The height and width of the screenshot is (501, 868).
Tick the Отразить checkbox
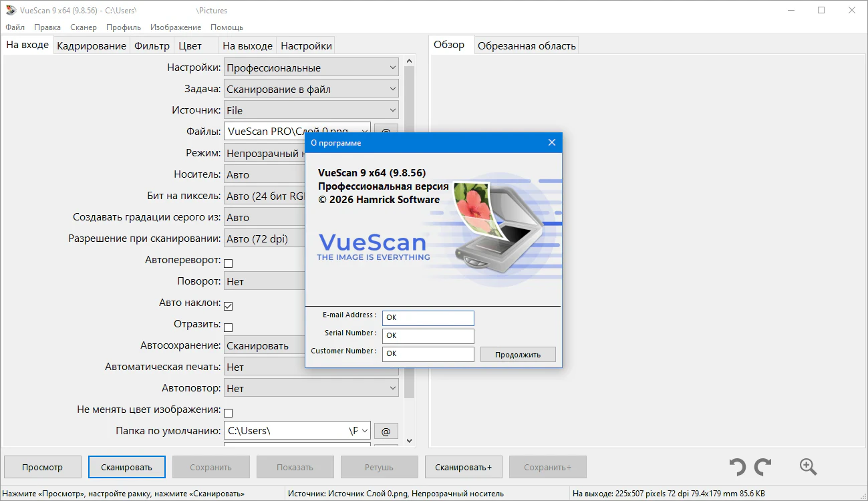pos(228,327)
